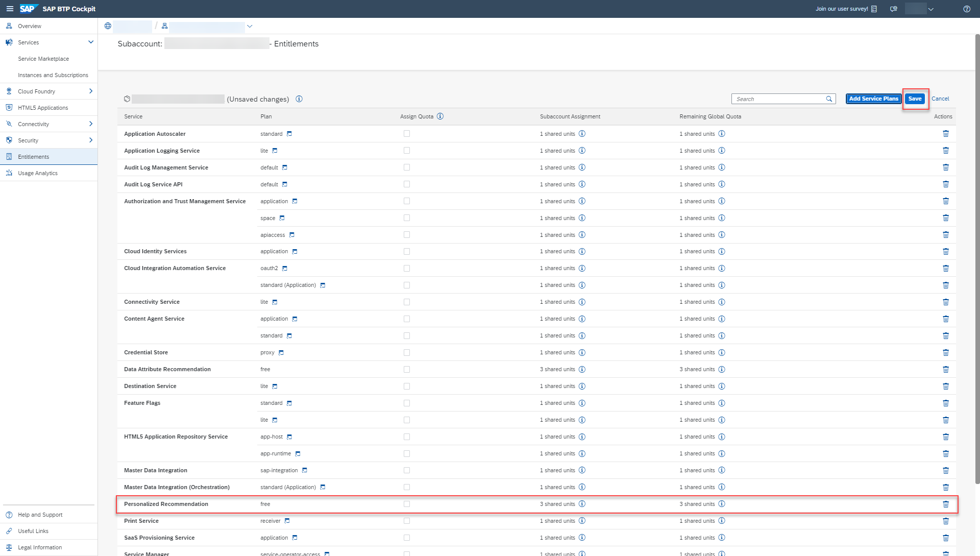This screenshot has width=980, height=556.
Task: Show Assign Quota column info
Action: (440, 116)
